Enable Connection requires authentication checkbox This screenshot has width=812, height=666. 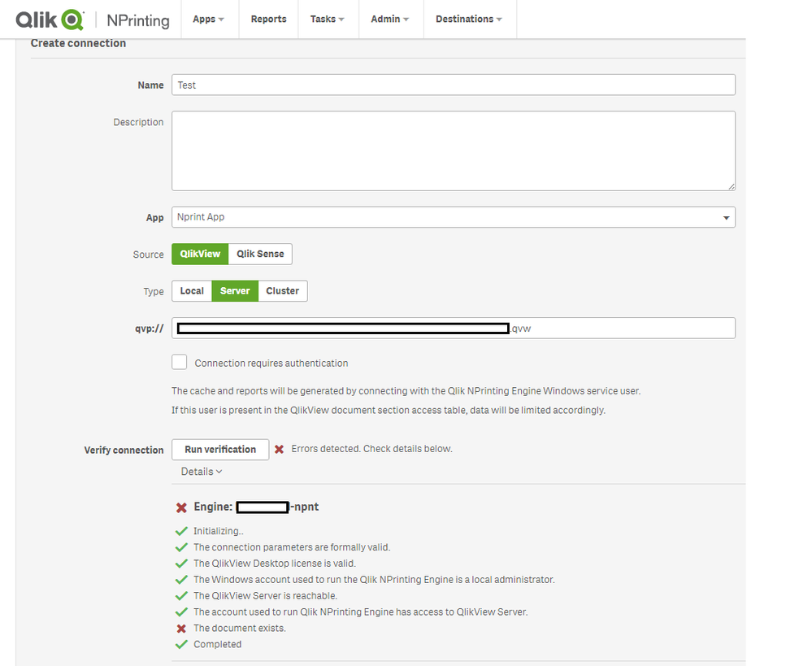point(179,362)
